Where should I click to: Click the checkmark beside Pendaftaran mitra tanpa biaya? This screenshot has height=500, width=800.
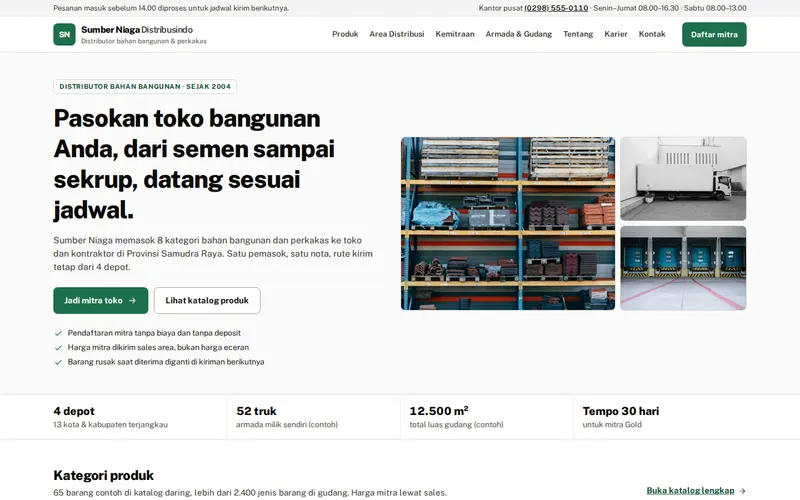coord(58,333)
